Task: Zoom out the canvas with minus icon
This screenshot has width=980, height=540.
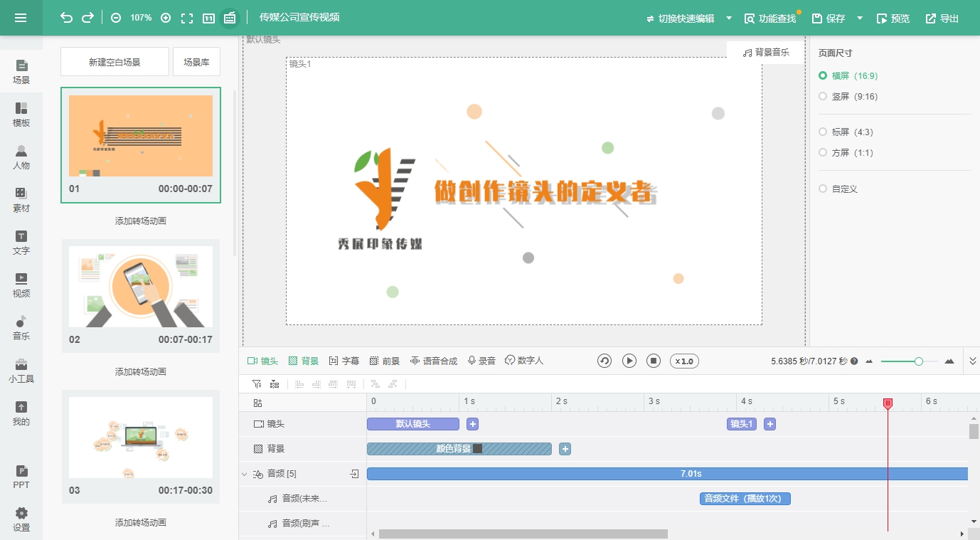Action: pos(116,18)
